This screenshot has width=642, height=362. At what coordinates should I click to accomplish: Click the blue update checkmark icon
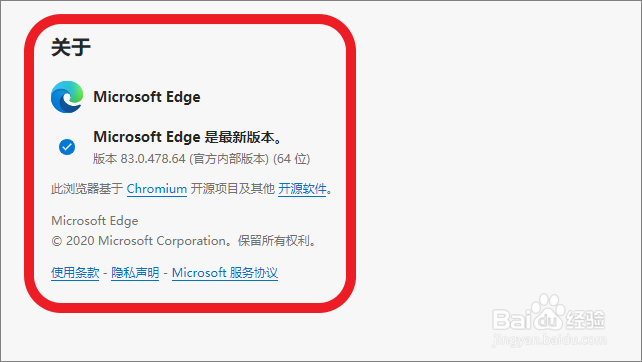click(67, 147)
